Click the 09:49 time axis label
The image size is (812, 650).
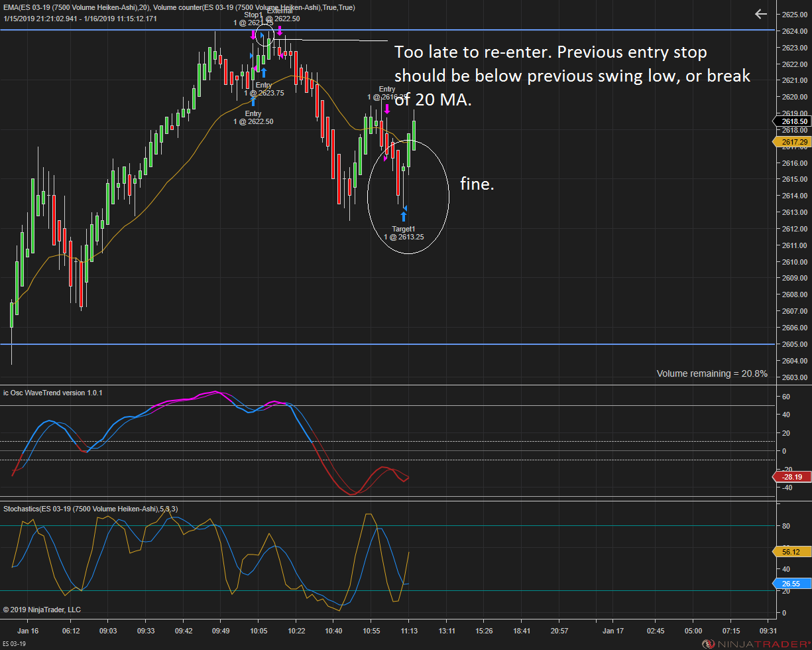coord(221,631)
